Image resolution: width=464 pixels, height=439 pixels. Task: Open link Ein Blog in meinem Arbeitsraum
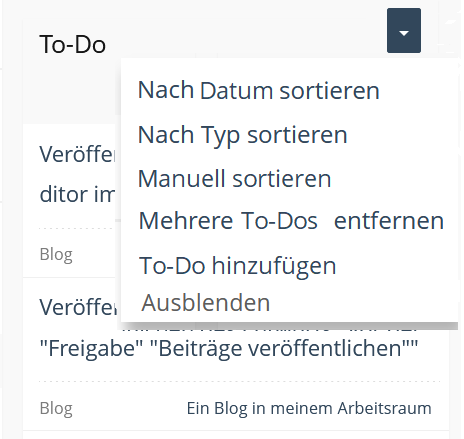coord(309,408)
